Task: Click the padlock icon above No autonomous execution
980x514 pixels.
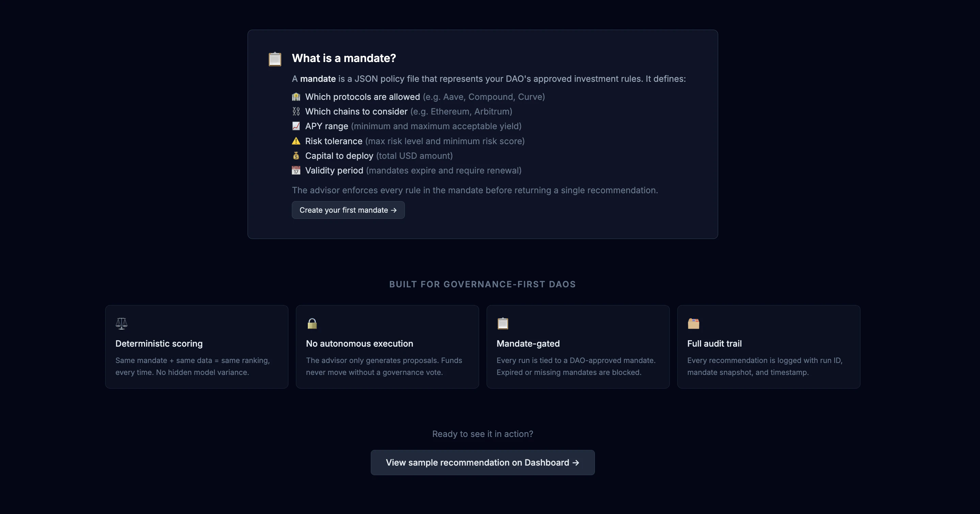Action: pyautogui.click(x=312, y=323)
